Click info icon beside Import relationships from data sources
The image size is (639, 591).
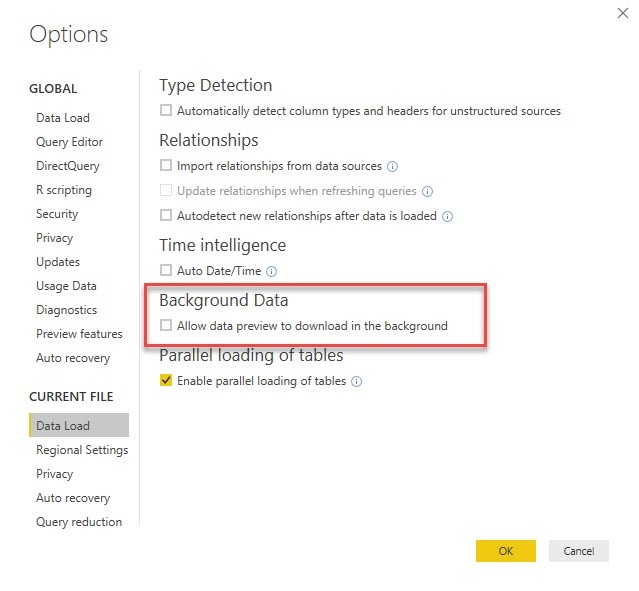(392, 166)
